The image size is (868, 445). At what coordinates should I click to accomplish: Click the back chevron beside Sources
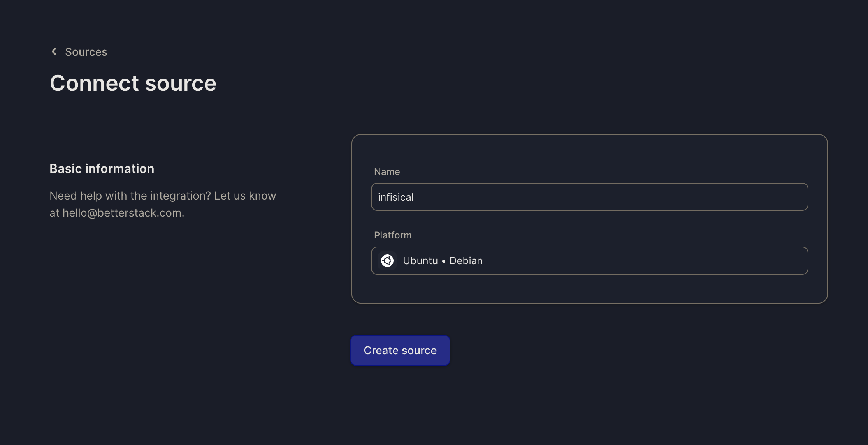coord(54,51)
